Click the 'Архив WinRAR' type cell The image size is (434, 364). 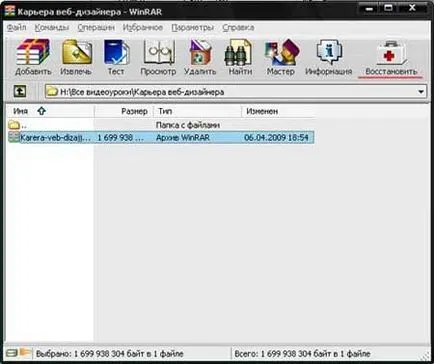pyautogui.click(x=183, y=137)
